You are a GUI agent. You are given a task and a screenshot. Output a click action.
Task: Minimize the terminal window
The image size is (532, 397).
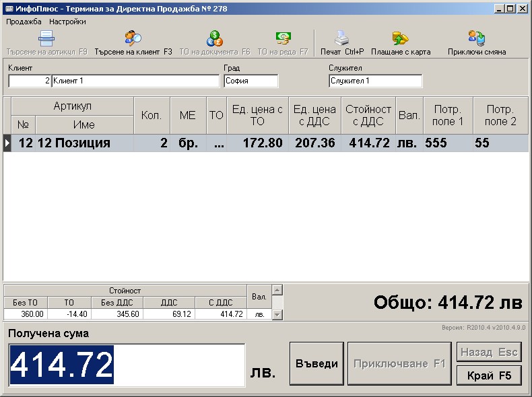pyautogui.click(x=499, y=9)
